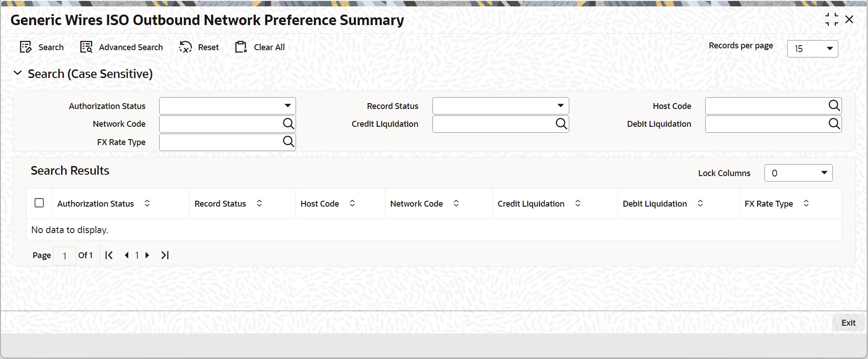
Task: Open Host Code lookup magnifier
Action: [x=834, y=106]
